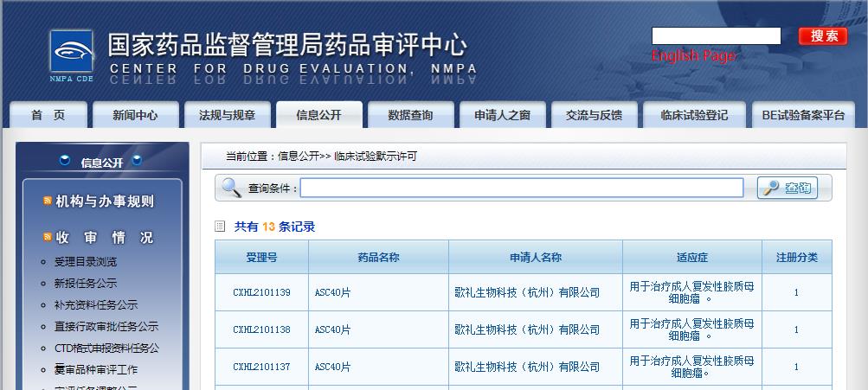
Task: Go to the 首页 tab
Action: coord(48,115)
